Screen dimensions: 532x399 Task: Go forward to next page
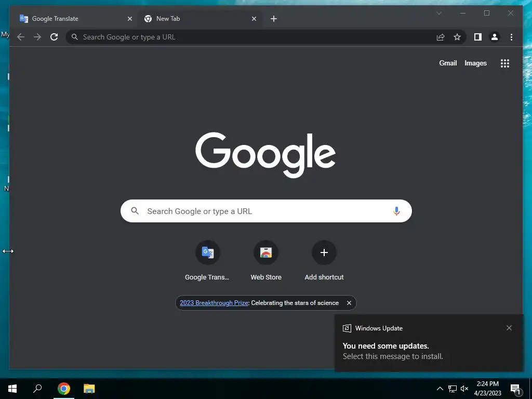click(x=37, y=37)
